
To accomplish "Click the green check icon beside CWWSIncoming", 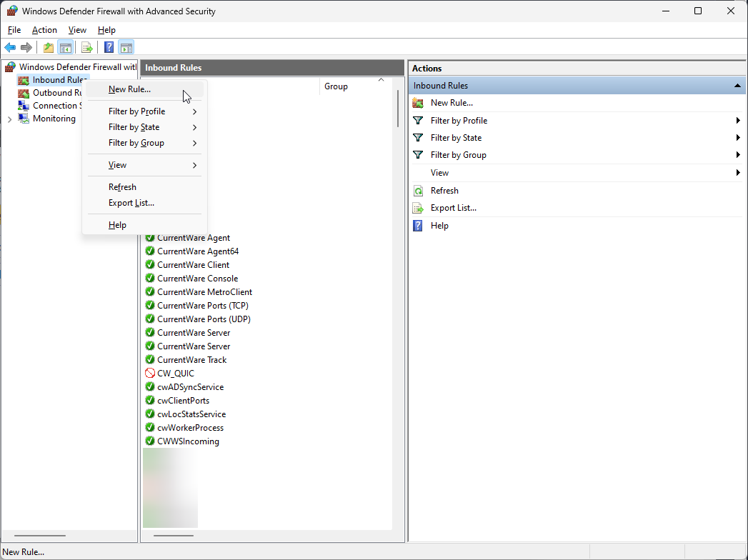I will point(150,441).
